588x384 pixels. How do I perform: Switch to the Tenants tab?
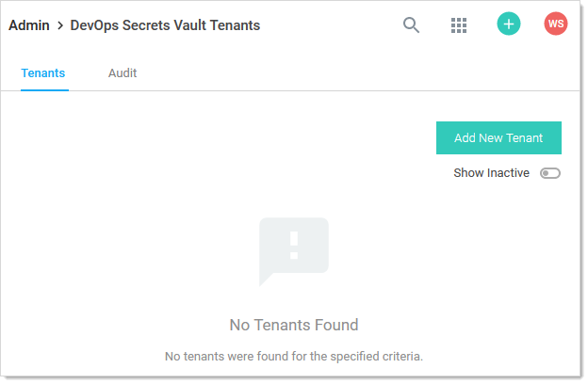pos(43,73)
